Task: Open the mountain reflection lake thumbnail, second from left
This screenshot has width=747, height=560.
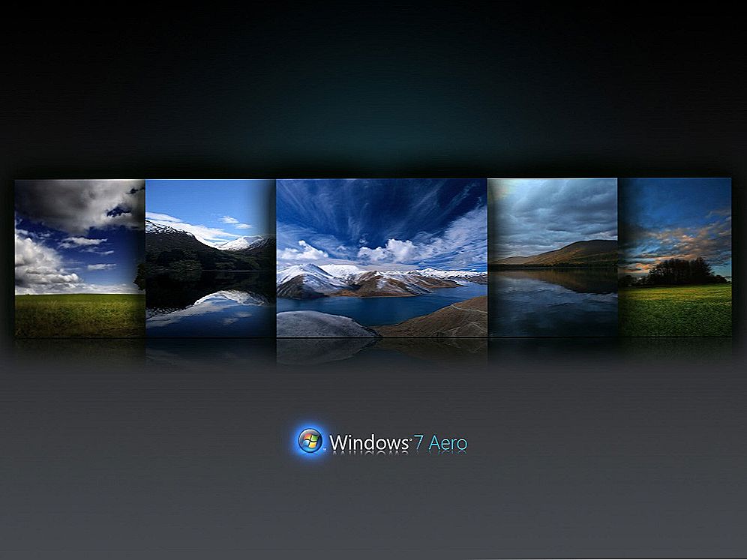Action: pyautogui.click(x=211, y=258)
